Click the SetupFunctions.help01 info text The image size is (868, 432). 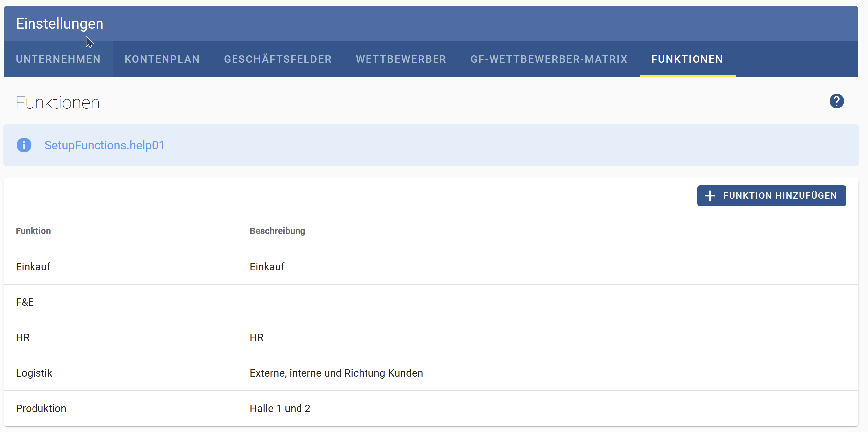(104, 145)
